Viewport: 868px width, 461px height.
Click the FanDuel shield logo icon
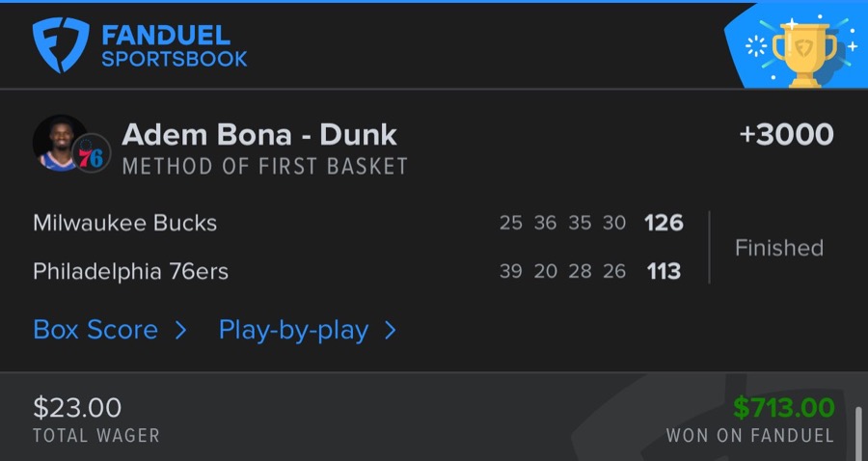[x=62, y=45]
